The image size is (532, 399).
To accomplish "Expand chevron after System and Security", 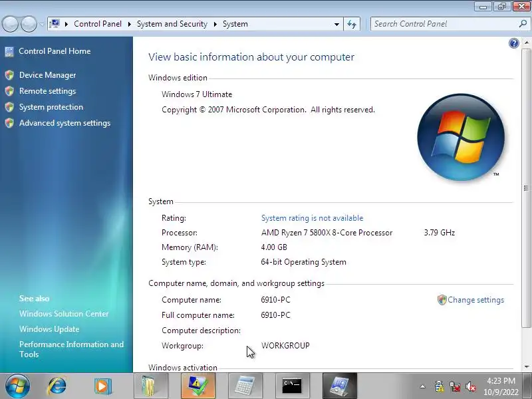I will 215,24.
